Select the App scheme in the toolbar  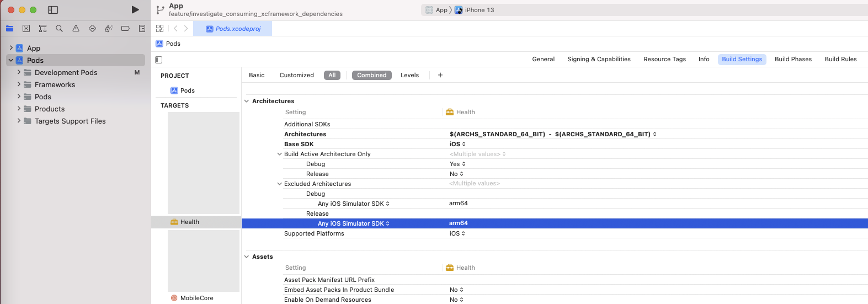pyautogui.click(x=436, y=10)
